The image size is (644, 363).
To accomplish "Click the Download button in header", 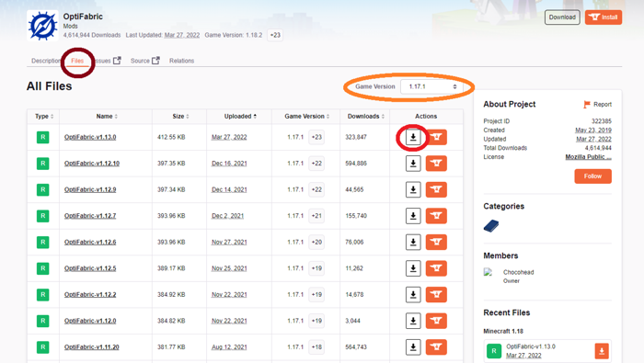I will [562, 17].
